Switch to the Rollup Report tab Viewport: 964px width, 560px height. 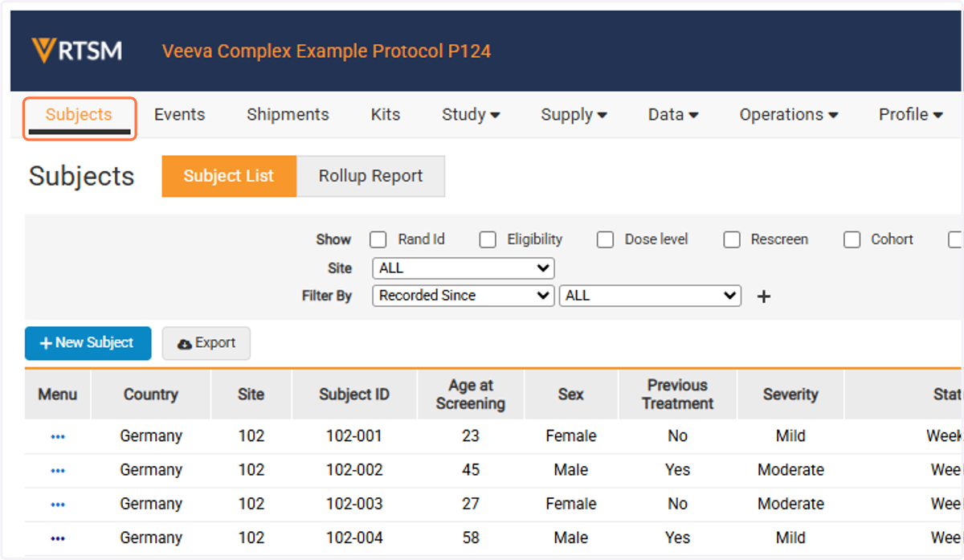click(x=370, y=176)
